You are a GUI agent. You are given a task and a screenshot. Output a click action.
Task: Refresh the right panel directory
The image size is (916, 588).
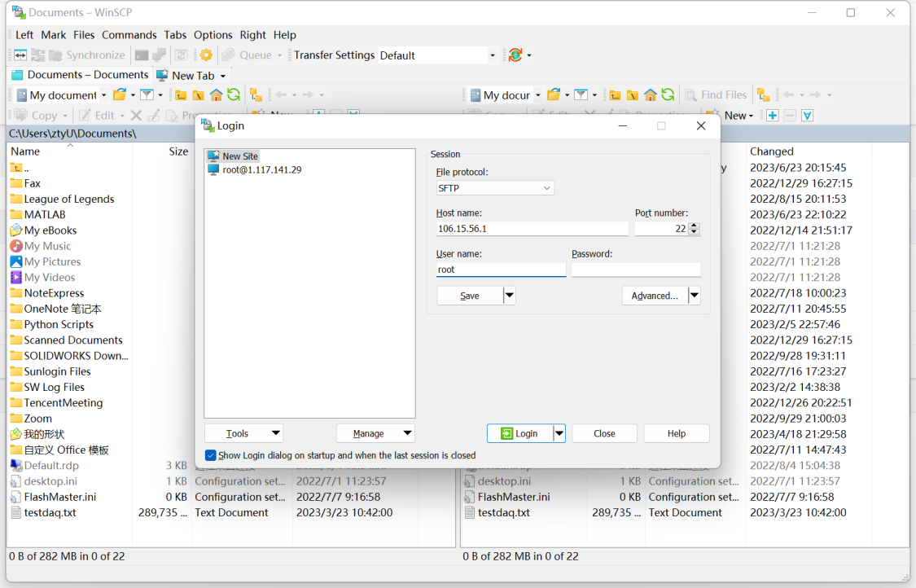point(668,94)
